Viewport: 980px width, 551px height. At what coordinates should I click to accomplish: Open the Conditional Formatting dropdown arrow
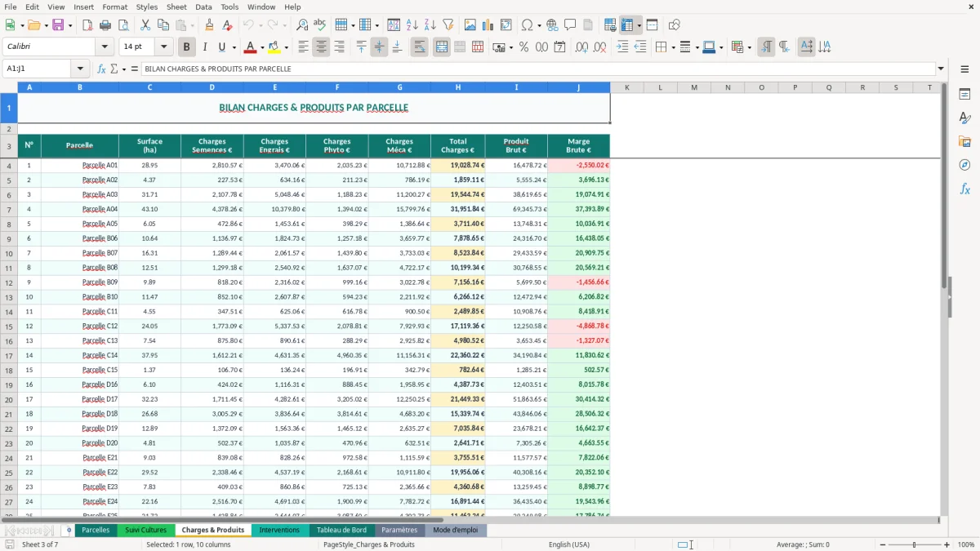(749, 47)
